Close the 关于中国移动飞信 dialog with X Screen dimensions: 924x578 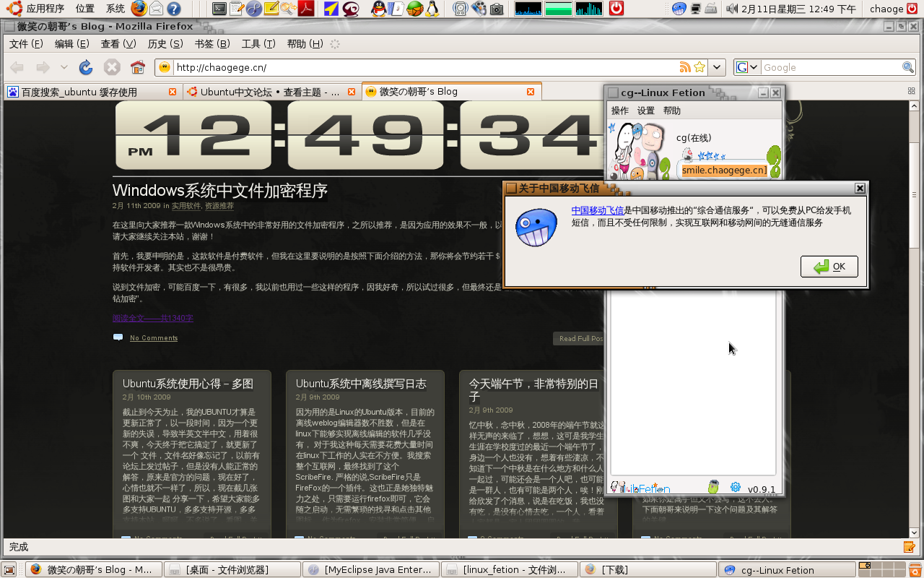click(x=860, y=188)
